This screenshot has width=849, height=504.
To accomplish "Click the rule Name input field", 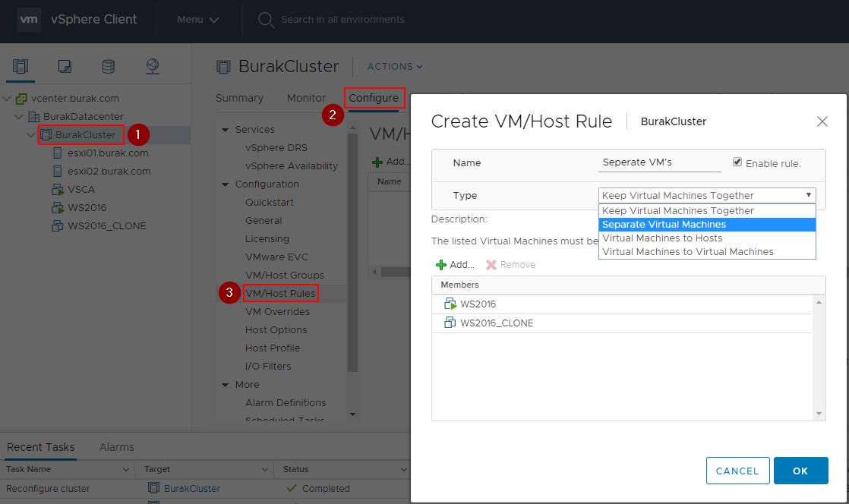I will pyautogui.click(x=659, y=162).
